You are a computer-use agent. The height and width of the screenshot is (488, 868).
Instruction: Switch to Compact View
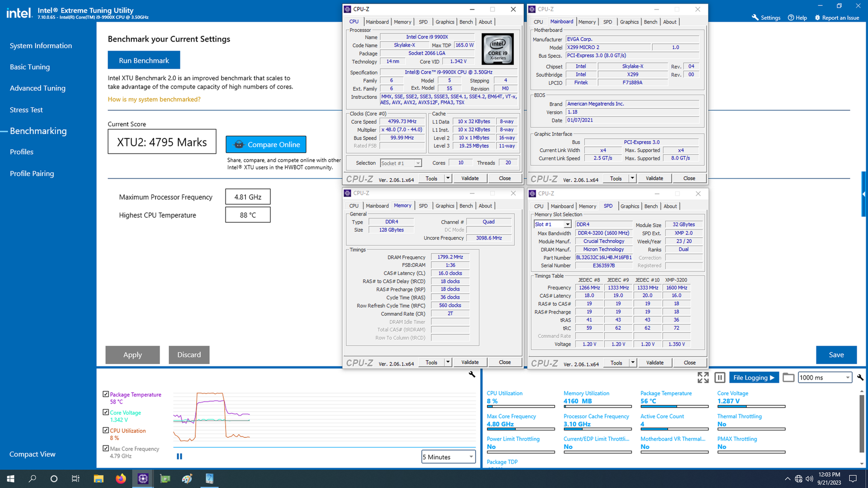(x=33, y=454)
